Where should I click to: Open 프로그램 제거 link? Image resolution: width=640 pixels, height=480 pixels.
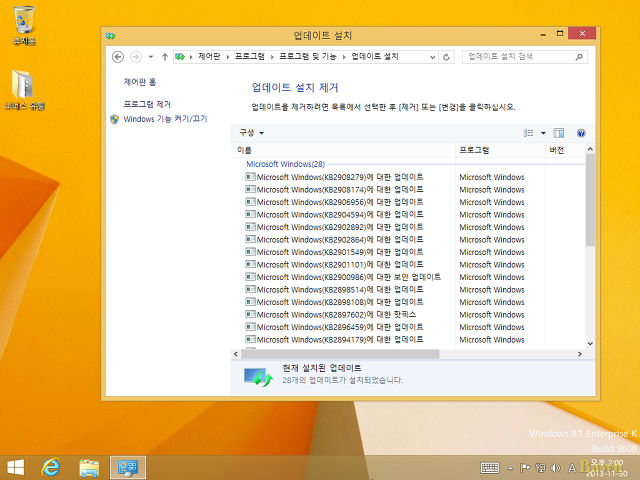147,104
